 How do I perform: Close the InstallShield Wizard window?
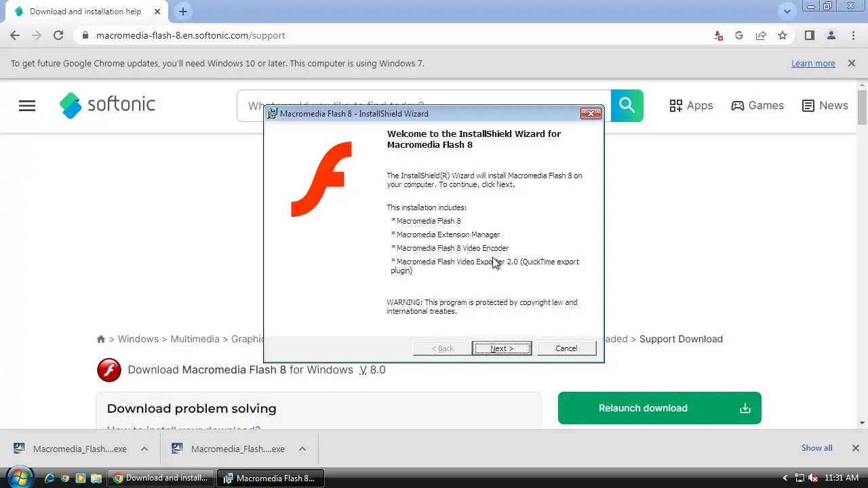coord(591,113)
